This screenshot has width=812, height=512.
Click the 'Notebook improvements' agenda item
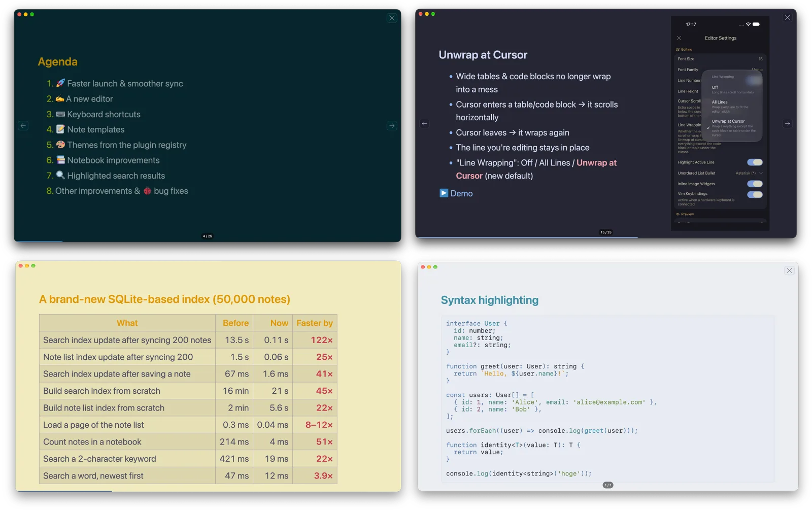[x=113, y=160]
